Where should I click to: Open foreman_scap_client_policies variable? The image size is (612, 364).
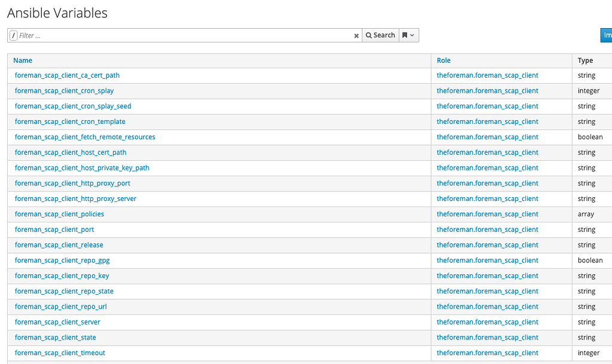coord(59,213)
